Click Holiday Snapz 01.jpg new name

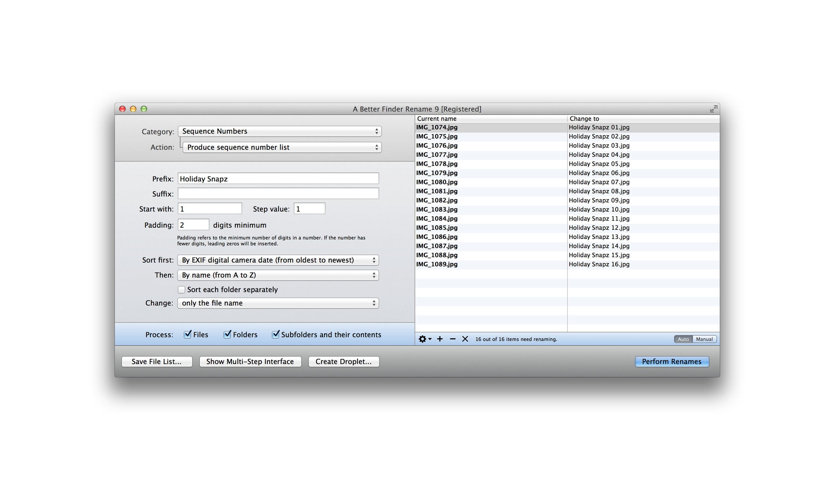point(599,127)
